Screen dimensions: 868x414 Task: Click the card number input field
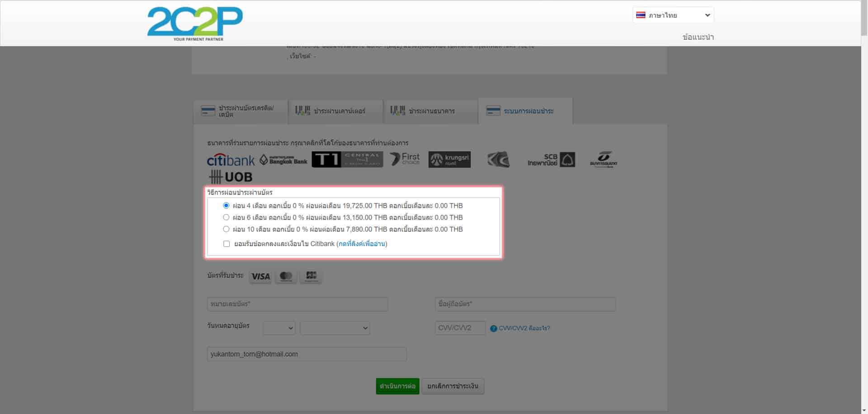tap(297, 304)
